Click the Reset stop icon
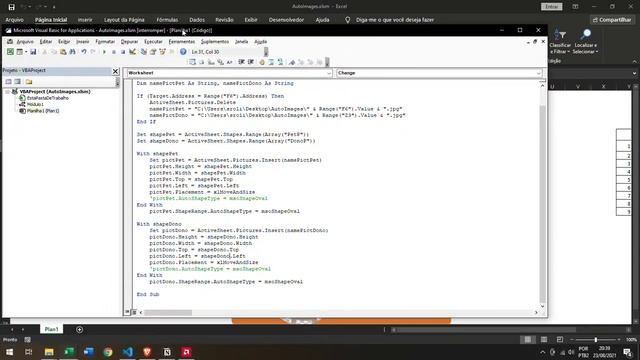Screen dimensions: 640x360 point(123,52)
